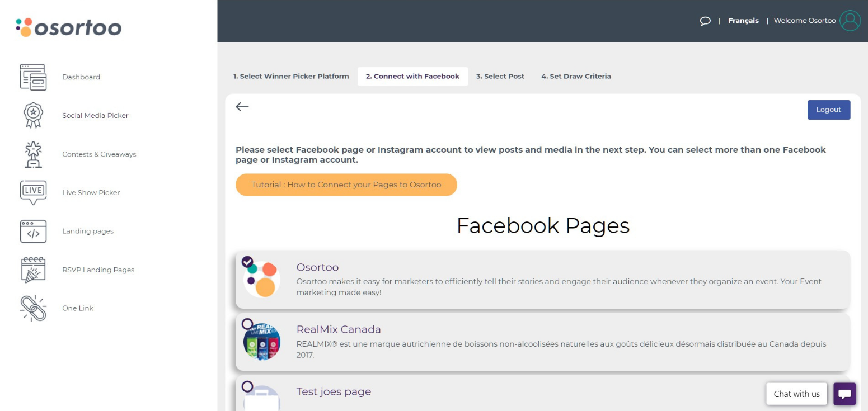Switch language to Français
868x411 pixels.
[743, 21]
